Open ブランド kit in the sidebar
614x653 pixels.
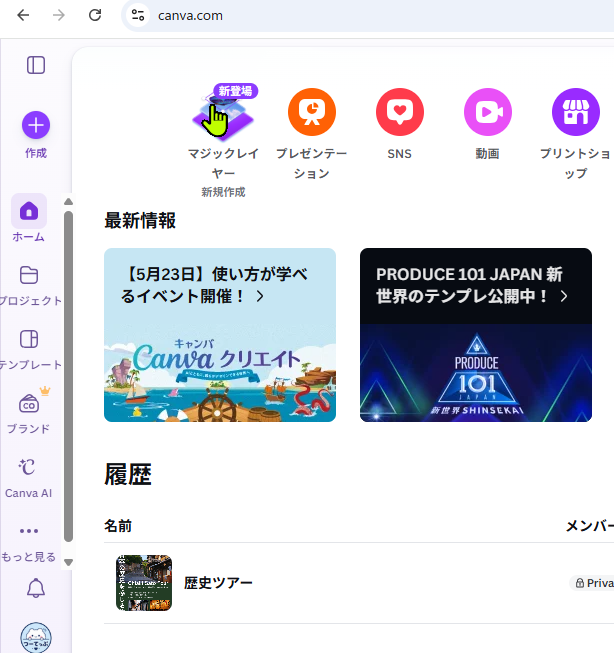[29, 414]
